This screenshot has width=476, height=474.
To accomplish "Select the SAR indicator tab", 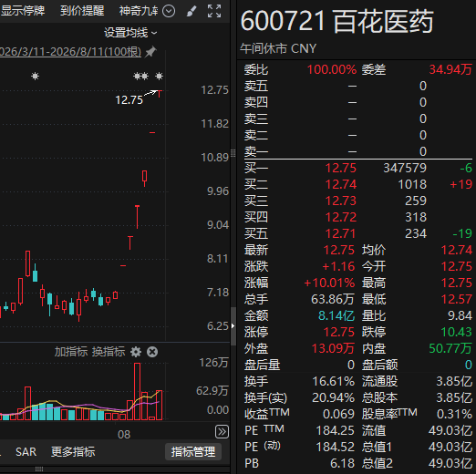I will (26, 452).
